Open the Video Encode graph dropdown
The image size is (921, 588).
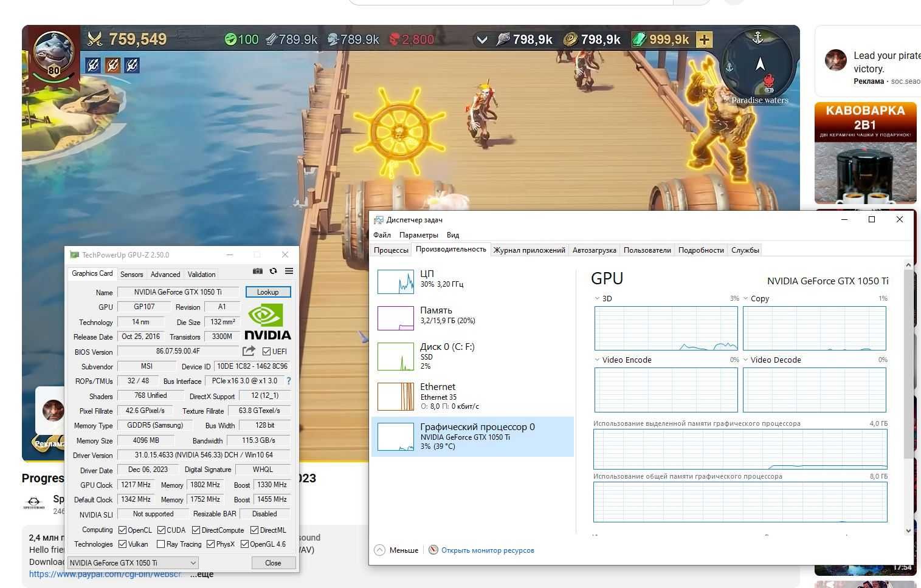(597, 360)
